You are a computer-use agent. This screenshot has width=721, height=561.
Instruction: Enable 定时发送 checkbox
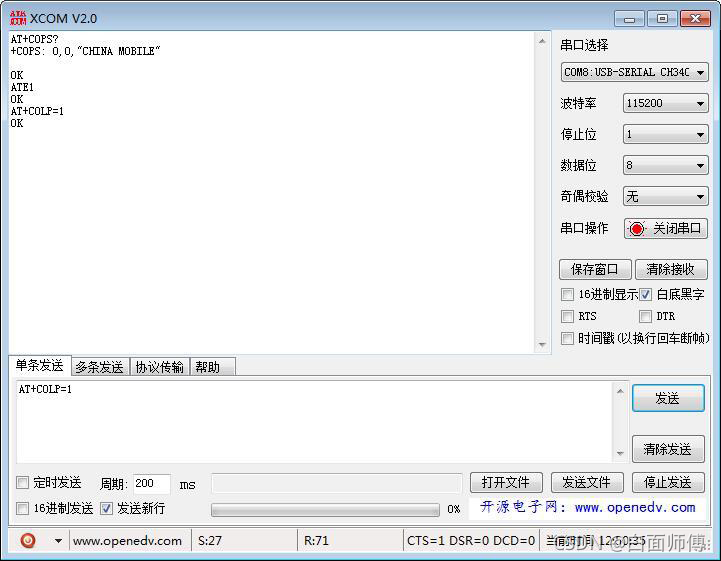pos(22,482)
